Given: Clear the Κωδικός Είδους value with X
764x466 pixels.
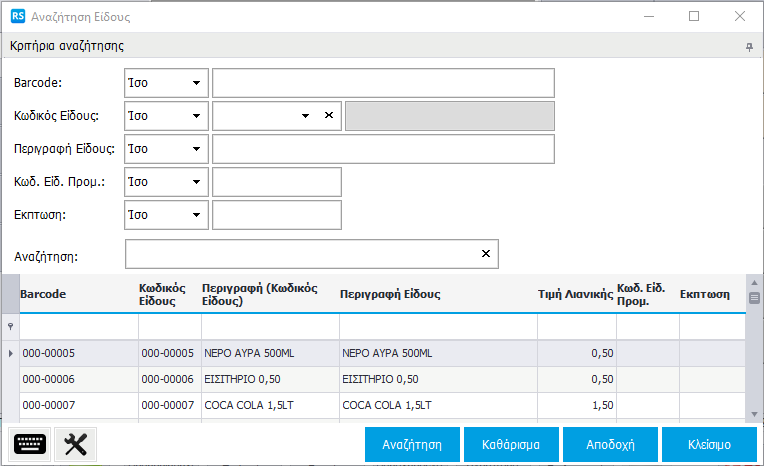Looking at the screenshot, I should coord(329,116).
